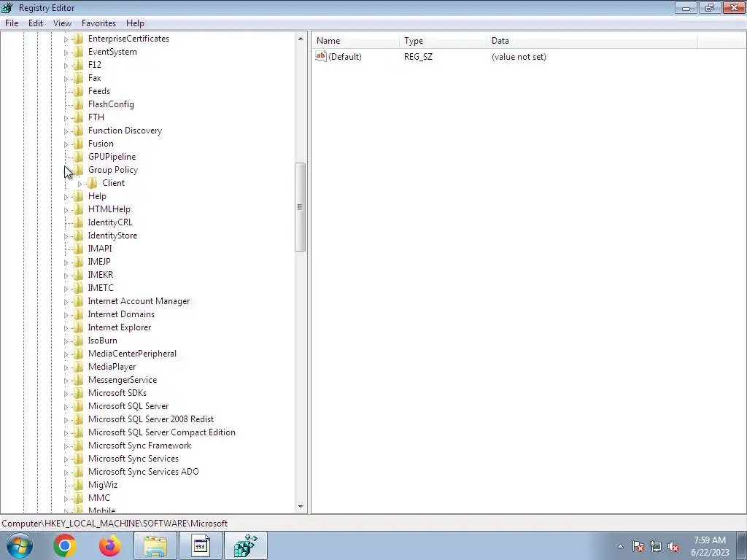The width and height of the screenshot is (747, 560).
Task: Select the (Default) value name
Action: tap(345, 57)
